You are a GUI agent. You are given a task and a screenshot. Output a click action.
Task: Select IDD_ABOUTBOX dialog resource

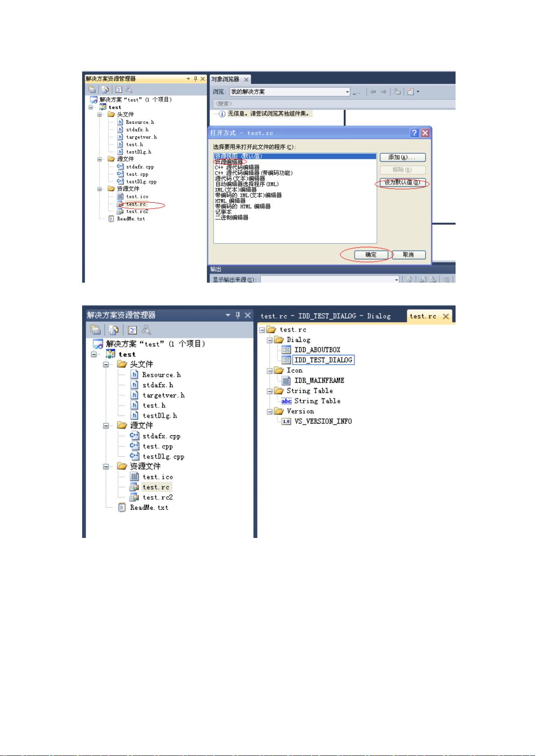317,350
